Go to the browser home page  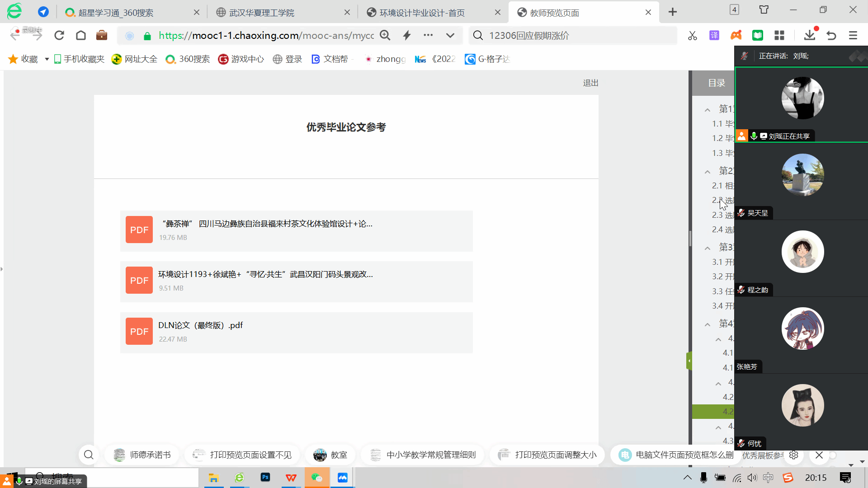[81, 35]
